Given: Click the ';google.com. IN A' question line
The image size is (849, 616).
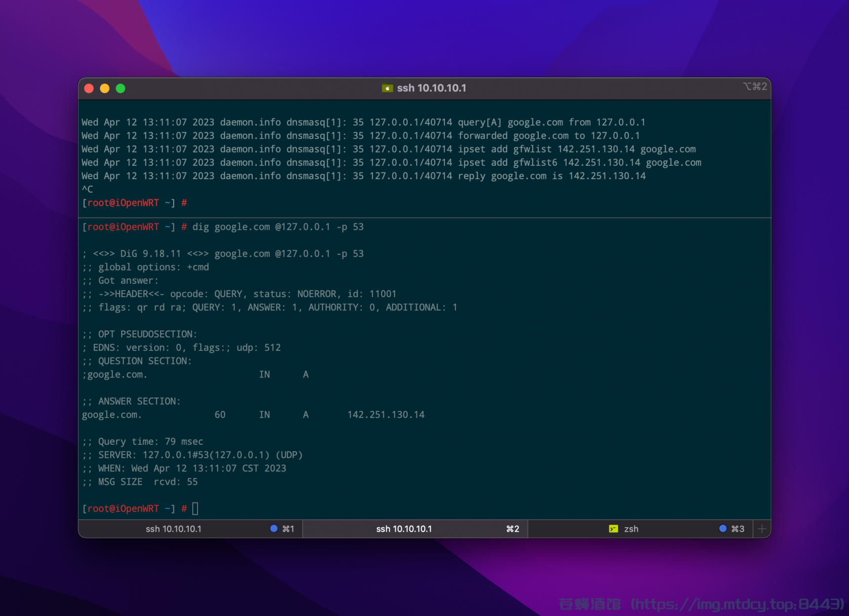Looking at the screenshot, I should click(x=196, y=374).
